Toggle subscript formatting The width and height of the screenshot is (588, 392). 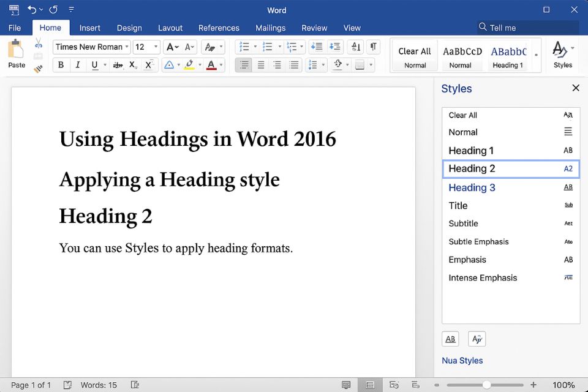pyautogui.click(x=134, y=65)
